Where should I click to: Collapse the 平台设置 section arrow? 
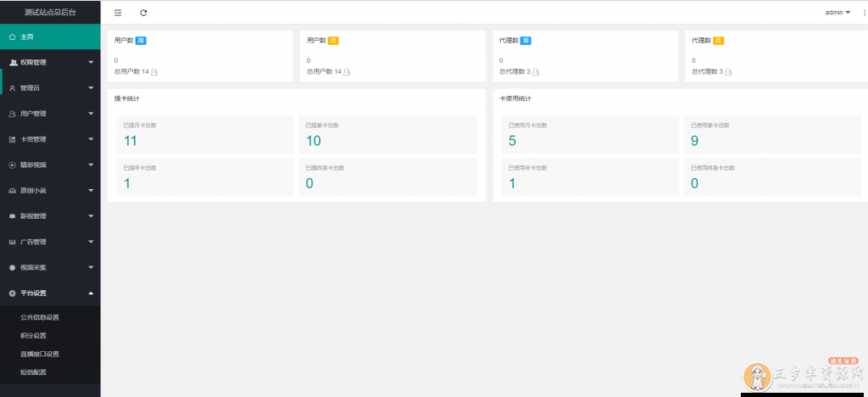pos(91,293)
